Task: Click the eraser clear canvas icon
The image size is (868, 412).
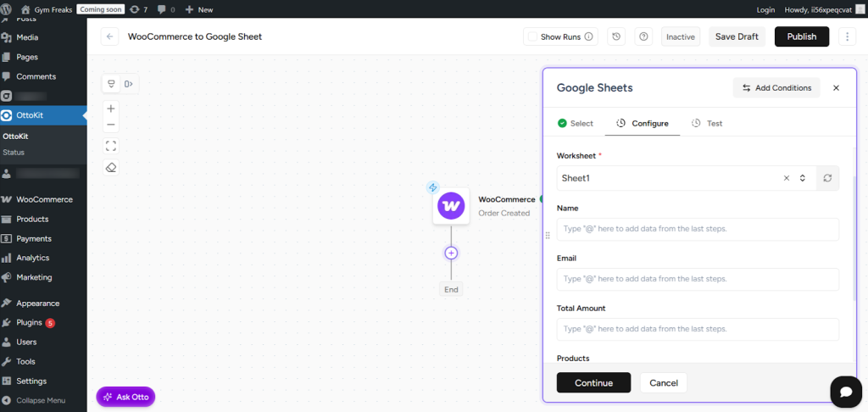Action: [111, 168]
